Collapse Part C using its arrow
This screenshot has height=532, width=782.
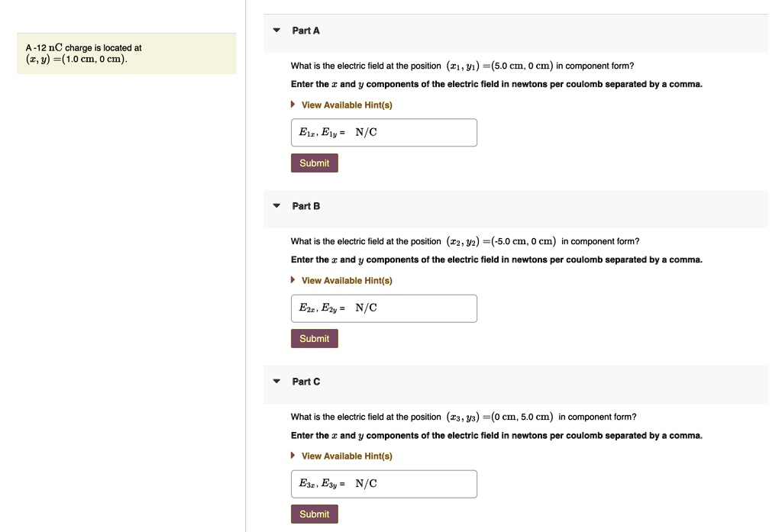point(276,382)
